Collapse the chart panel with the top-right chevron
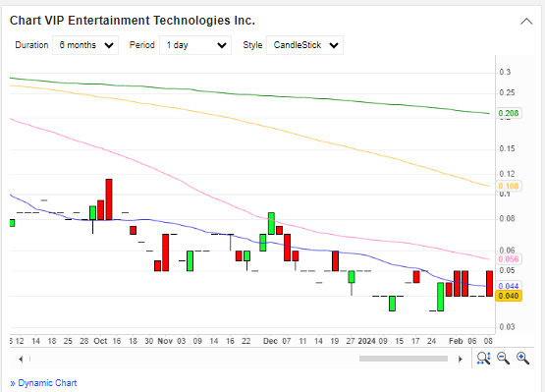 pos(526,22)
